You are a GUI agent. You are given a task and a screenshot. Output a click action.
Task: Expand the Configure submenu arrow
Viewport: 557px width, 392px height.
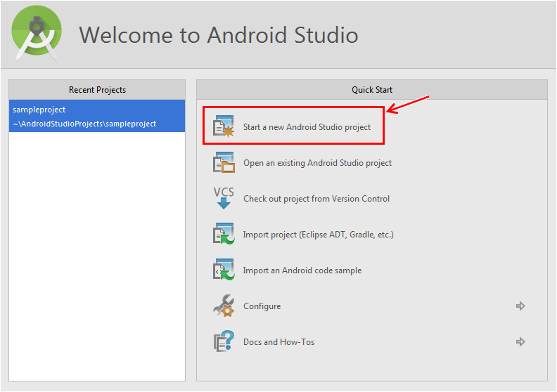[520, 306]
